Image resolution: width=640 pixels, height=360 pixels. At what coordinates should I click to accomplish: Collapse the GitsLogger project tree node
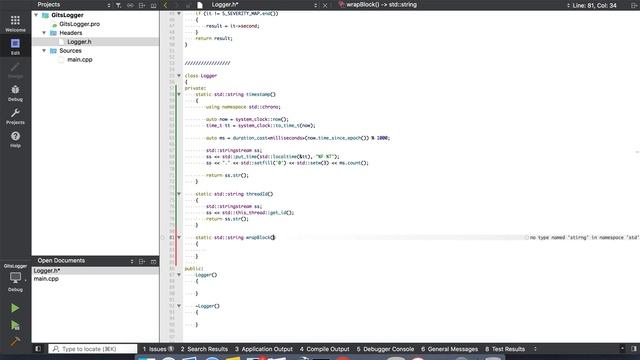pos(36,15)
